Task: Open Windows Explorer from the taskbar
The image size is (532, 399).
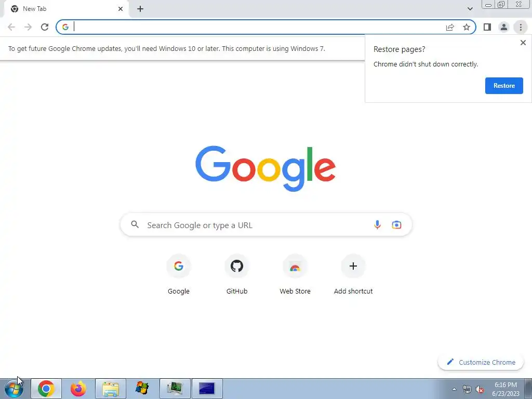Action: click(111, 389)
